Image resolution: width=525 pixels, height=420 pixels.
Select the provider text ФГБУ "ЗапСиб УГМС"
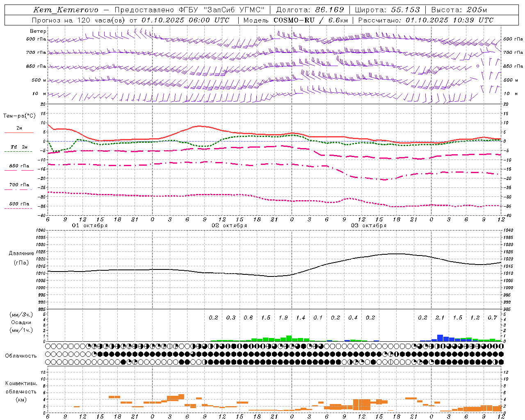click(x=222, y=10)
